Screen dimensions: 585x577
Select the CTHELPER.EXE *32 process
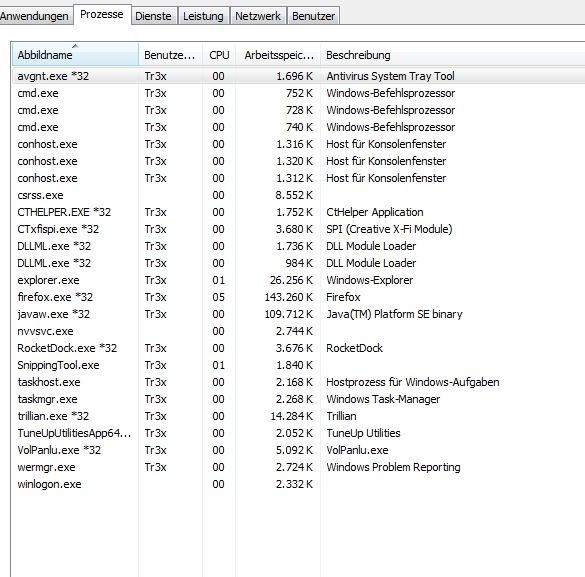[x=298, y=212]
